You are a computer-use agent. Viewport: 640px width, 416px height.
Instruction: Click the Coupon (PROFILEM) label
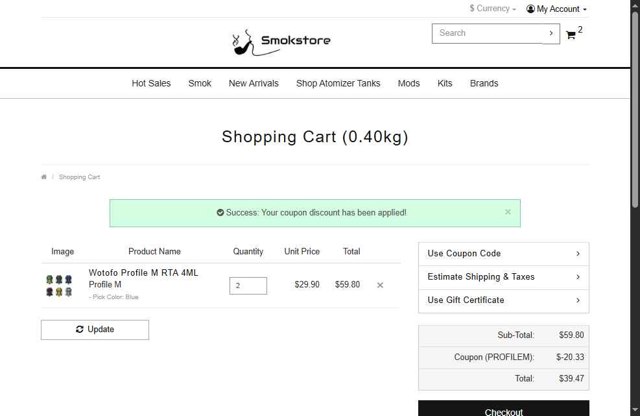(494, 357)
